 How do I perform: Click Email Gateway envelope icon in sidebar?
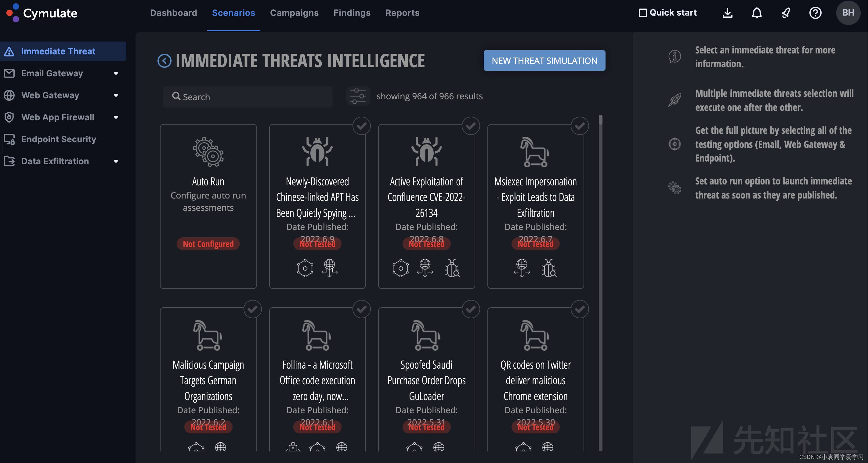[x=9, y=73]
